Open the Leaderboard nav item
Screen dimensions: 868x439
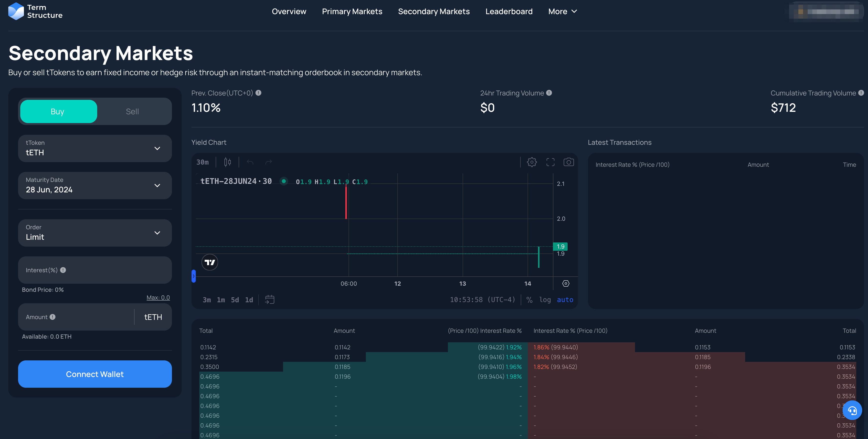pyautogui.click(x=509, y=11)
